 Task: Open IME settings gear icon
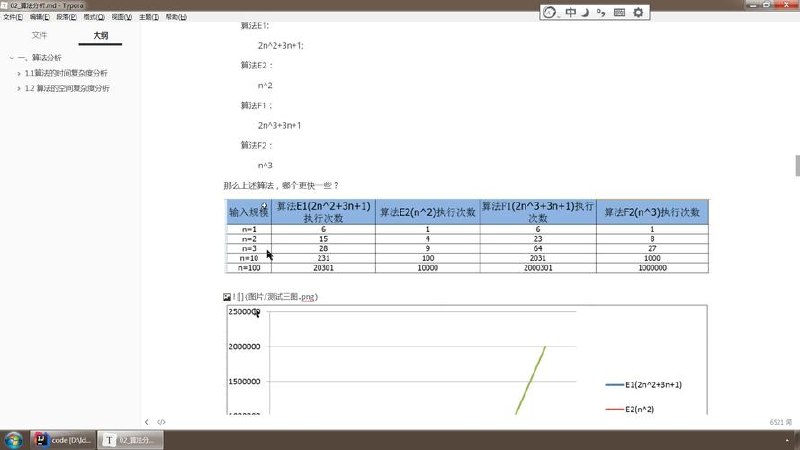(638, 12)
